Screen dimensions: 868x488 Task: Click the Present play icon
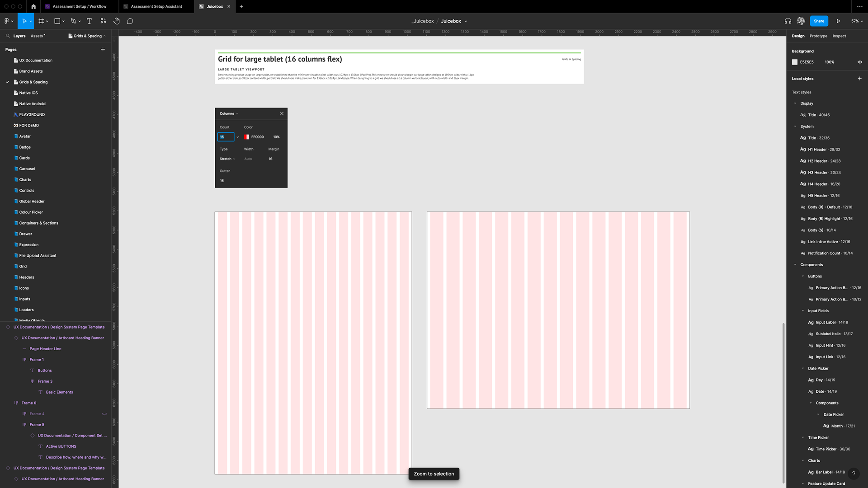pos(838,21)
